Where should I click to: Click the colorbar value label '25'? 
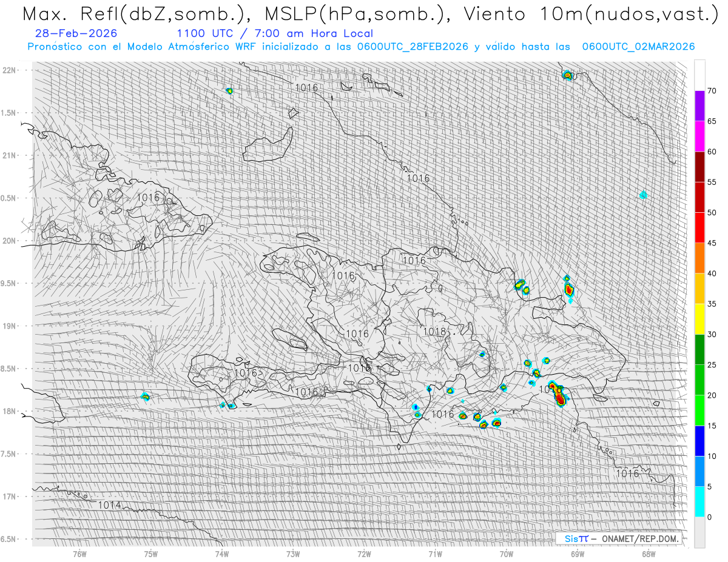[712, 364]
